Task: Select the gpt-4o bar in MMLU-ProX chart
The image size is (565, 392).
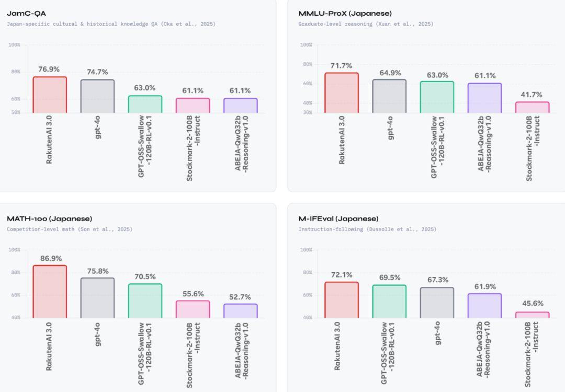Action: [389, 96]
